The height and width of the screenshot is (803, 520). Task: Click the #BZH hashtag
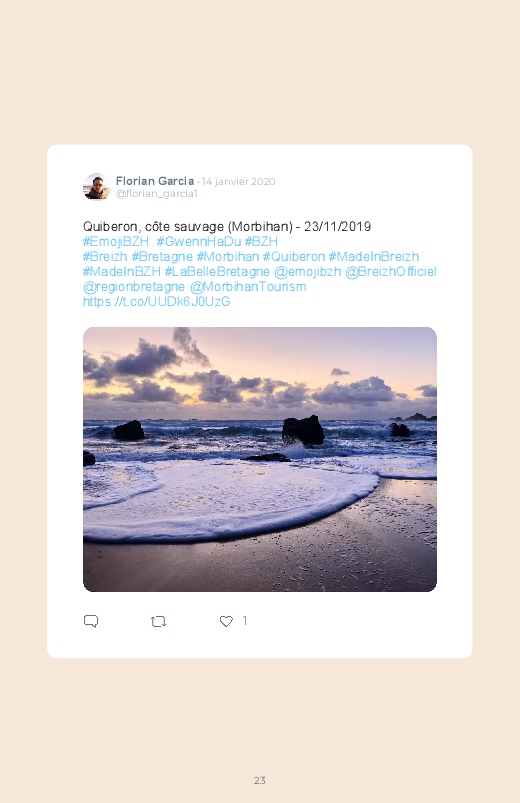(x=261, y=241)
